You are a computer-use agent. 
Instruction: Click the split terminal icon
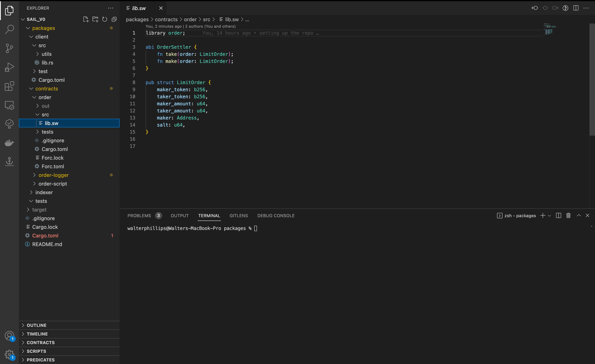558,216
